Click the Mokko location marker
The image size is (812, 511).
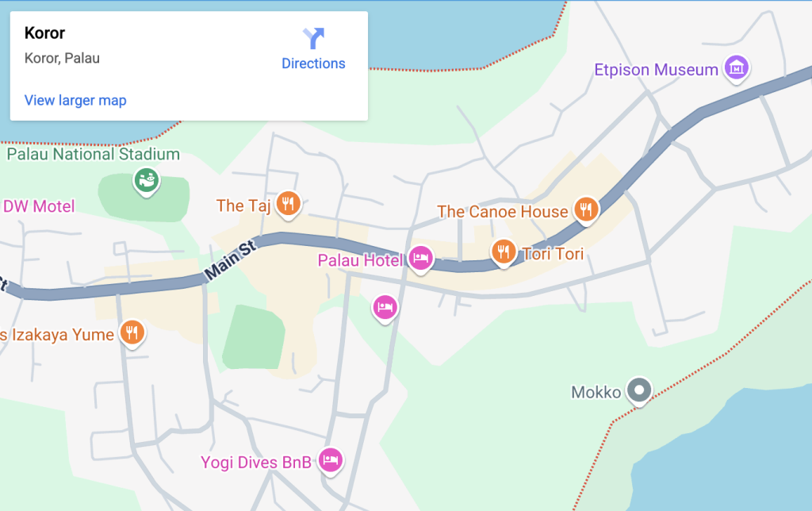click(639, 390)
